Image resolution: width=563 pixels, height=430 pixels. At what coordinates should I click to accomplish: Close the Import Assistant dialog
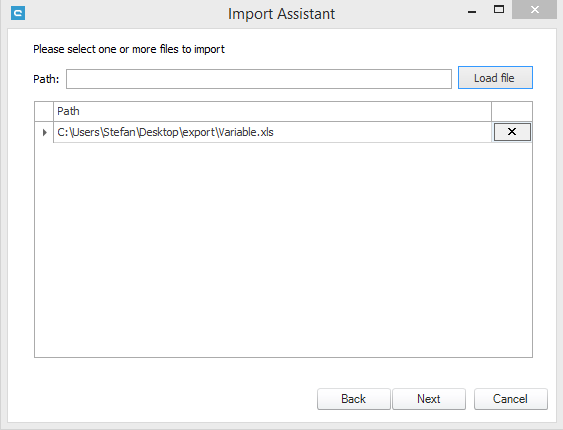coord(534,9)
